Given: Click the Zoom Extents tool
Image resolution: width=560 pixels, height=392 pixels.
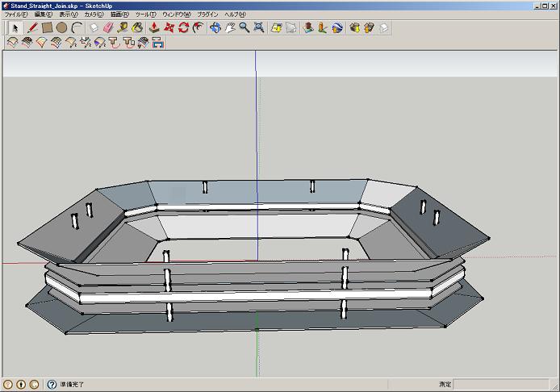Looking at the screenshot, I should coord(258,27).
